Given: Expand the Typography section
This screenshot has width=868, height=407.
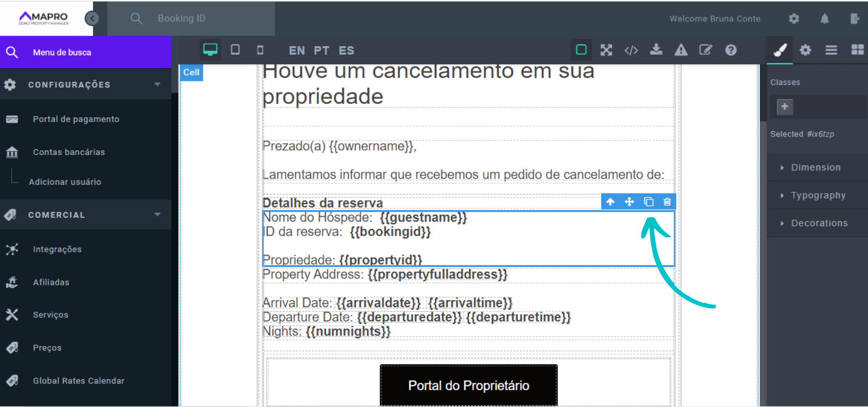Looking at the screenshot, I should (818, 195).
